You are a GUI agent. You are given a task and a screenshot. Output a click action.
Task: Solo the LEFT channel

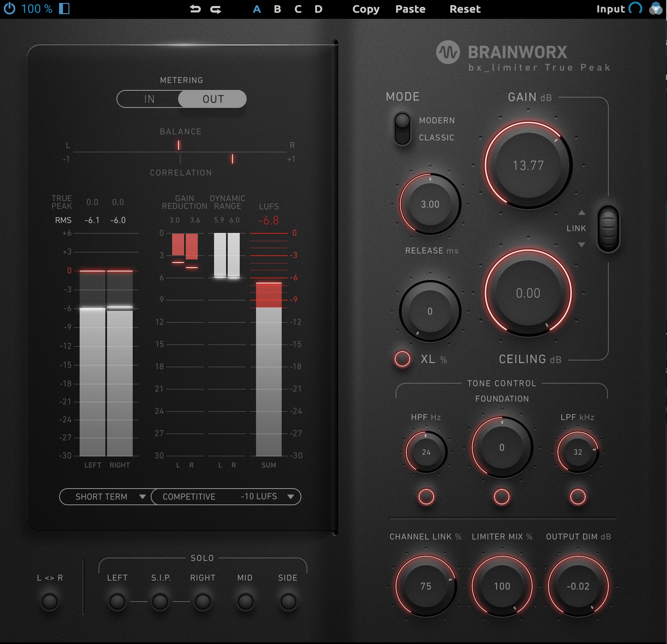click(117, 602)
